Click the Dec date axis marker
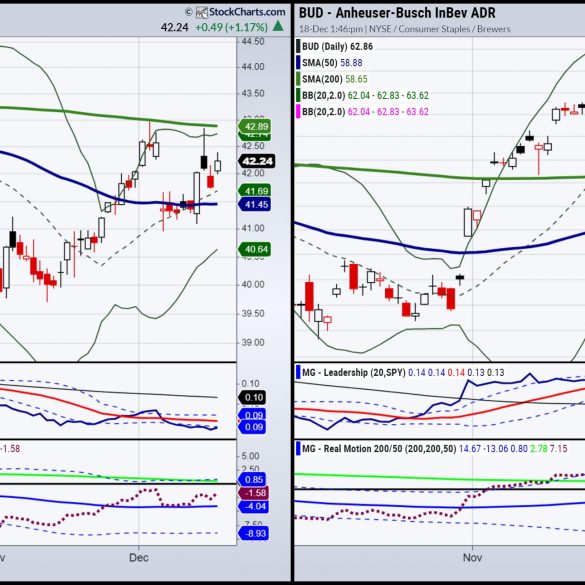This screenshot has width=585, height=585. (139, 558)
